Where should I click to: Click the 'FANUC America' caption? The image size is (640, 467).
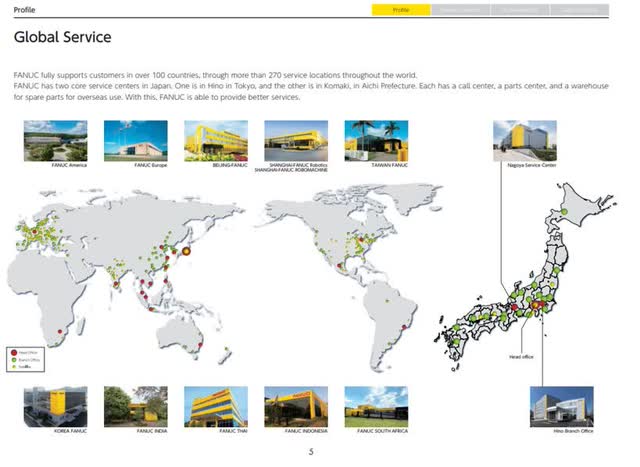(x=69, y=165)
